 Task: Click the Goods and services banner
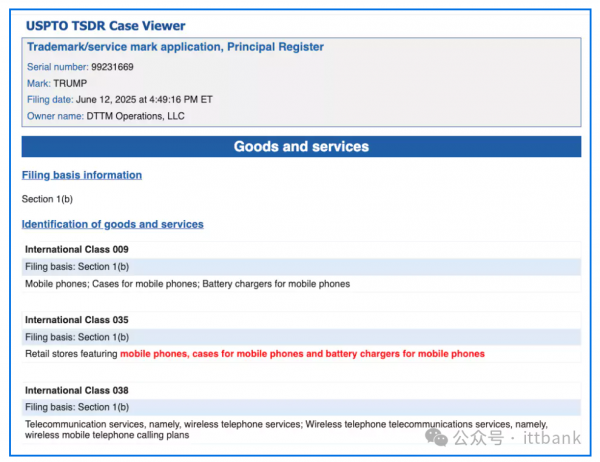point(301,147)
